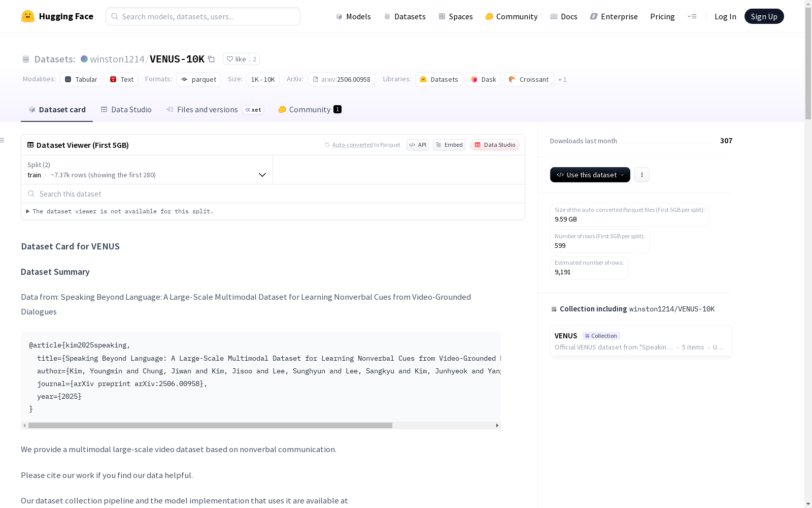This screenshot has height=508, width=812.
Task: Click the page vertical scrollbar thumb
Action: (x=808, y=64)
